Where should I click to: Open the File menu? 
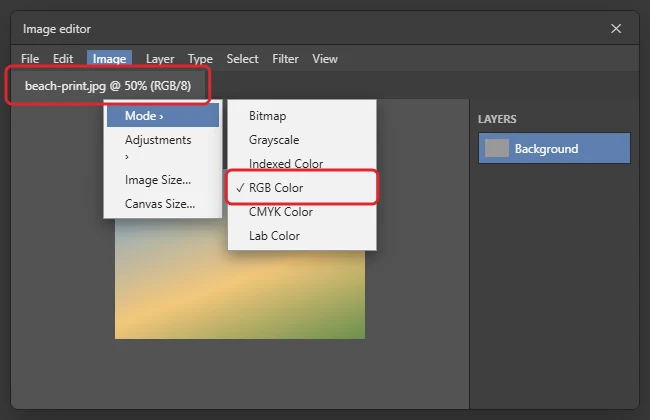coord(30,59)
